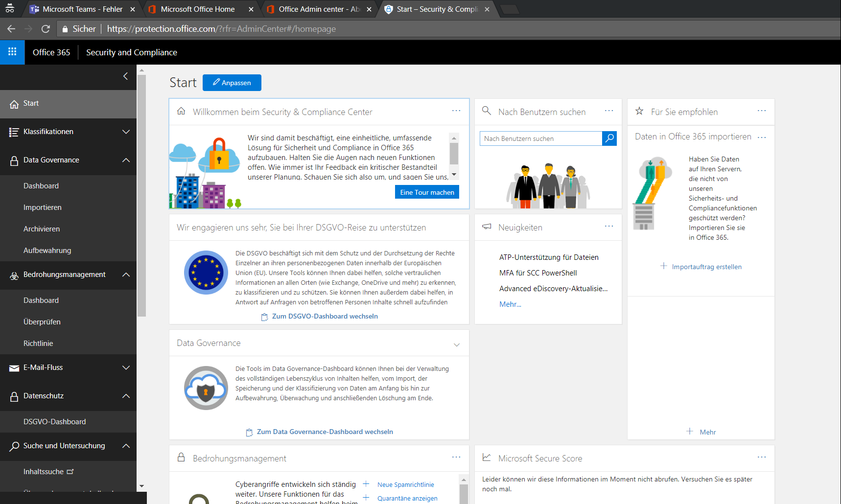
Task: Switch to the Office Admin center tab
Action: pyautogui.click(x=319, y=9)
